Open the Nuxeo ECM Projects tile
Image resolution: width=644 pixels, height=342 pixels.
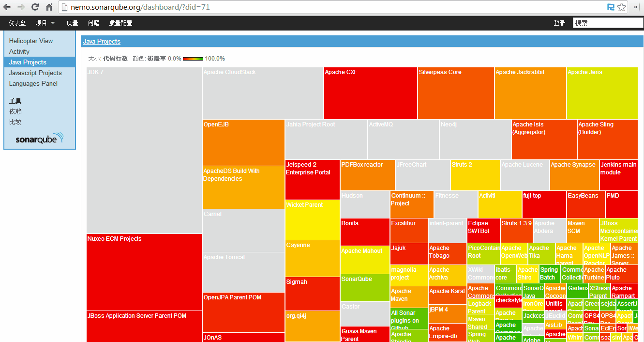tap(144, 272)
